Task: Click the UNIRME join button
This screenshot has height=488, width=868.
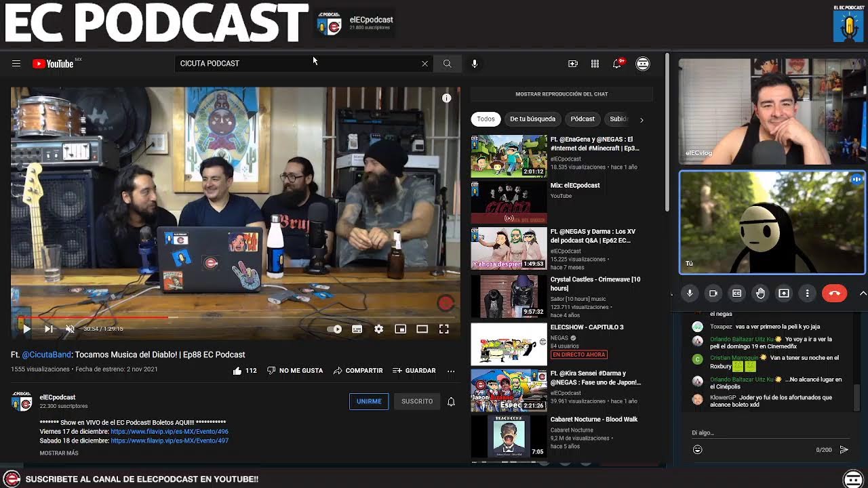Action: point(369,401)
